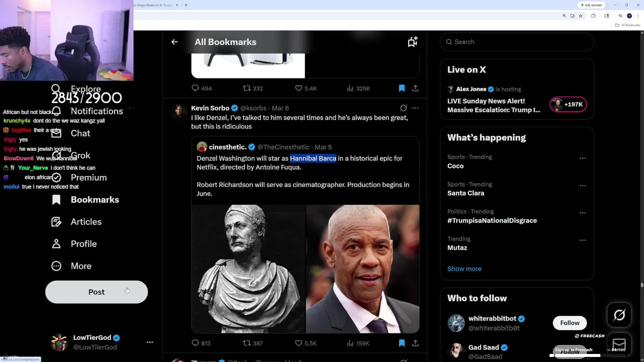View the +197K live listeners badge
The height and width of the screenshot is (362, 644).
(x=568, y=105)
